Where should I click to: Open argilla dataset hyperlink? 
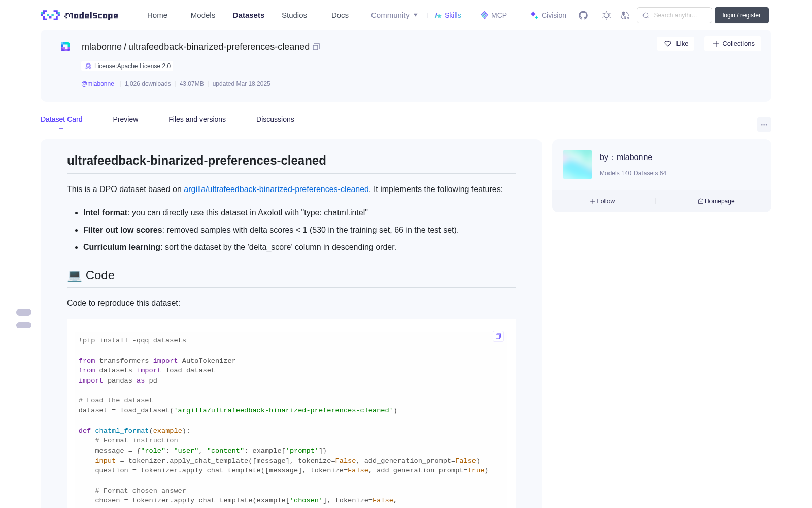point(276,189)
